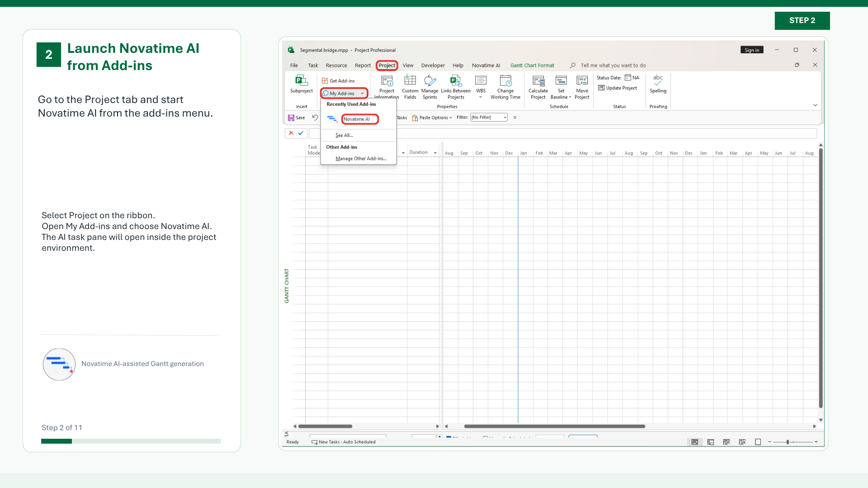Viewport: 868px width, 488px height.
Task: Click the Project app logo icon
Action: click(291, 50)
